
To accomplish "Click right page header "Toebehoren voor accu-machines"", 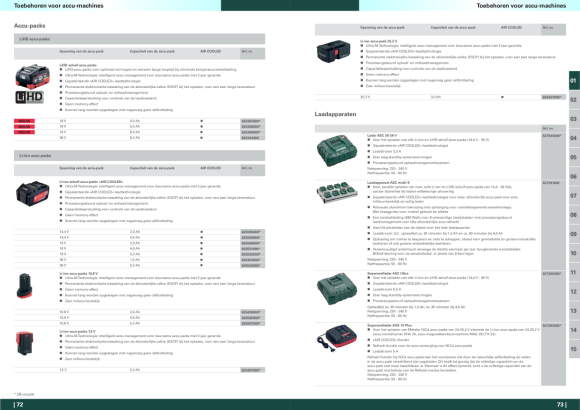I will [521, 6].
